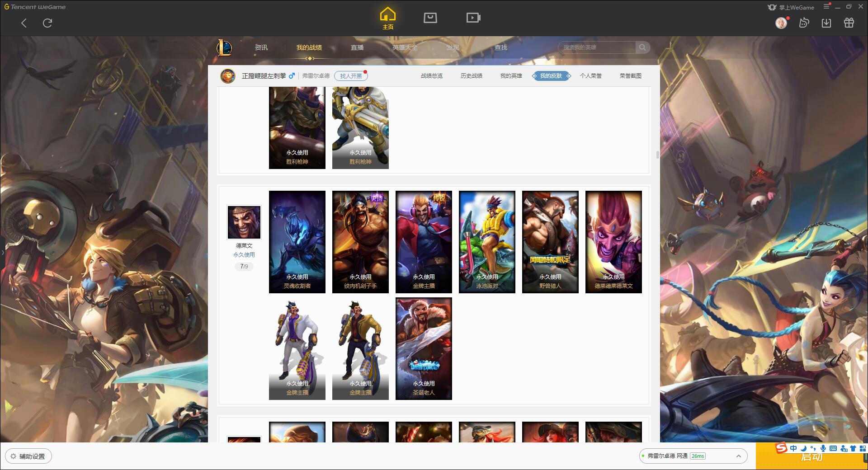Screen dimensions: 868x470
Task: Select the 我的皮肤 section
Action: pos(551,76)
